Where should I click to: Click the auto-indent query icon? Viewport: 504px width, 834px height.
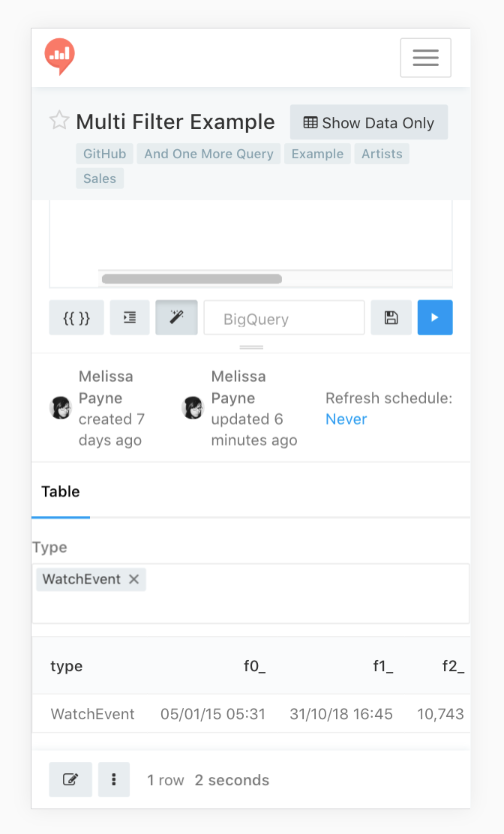tap(129, 317)
